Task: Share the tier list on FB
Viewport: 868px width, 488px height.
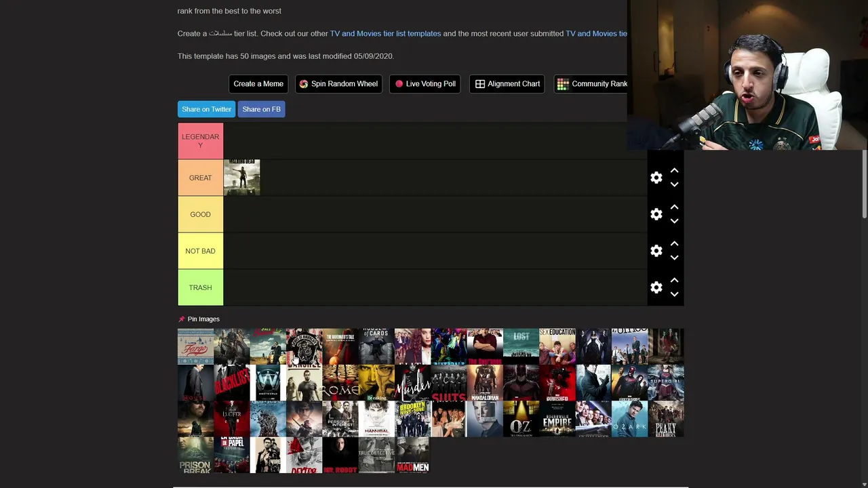Action: point(261,109)
